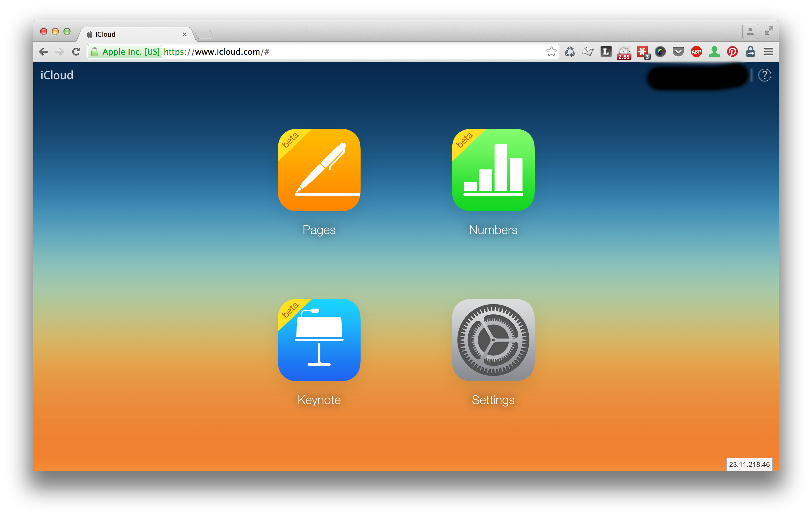812x517 pixels.
Task: Click the Pinterest extension icon
Action: click(x=732, y=52)
